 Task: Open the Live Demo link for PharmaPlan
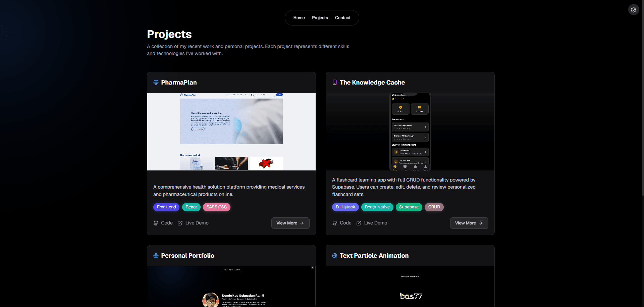[x=197, y=223]
